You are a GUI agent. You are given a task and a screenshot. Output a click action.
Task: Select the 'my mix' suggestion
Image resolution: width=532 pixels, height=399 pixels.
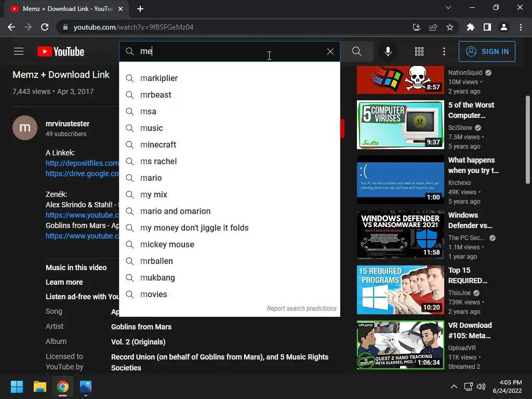pos(229,195)
